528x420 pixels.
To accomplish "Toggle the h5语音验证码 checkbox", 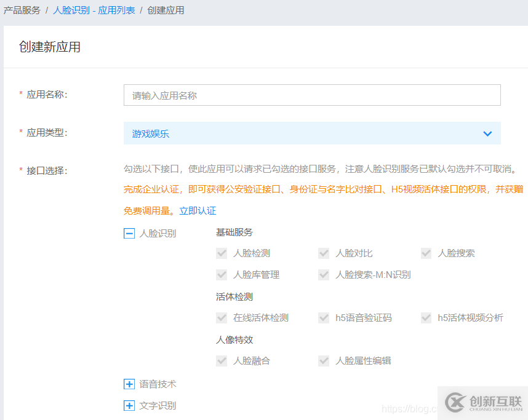I will tap(324, 317).
